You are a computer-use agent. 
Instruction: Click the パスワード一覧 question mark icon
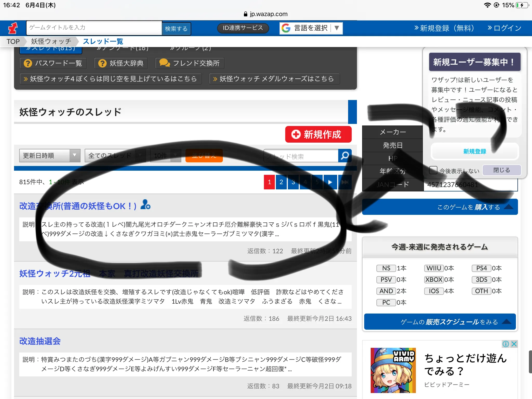pyautogui.click(x=28, y=63)
